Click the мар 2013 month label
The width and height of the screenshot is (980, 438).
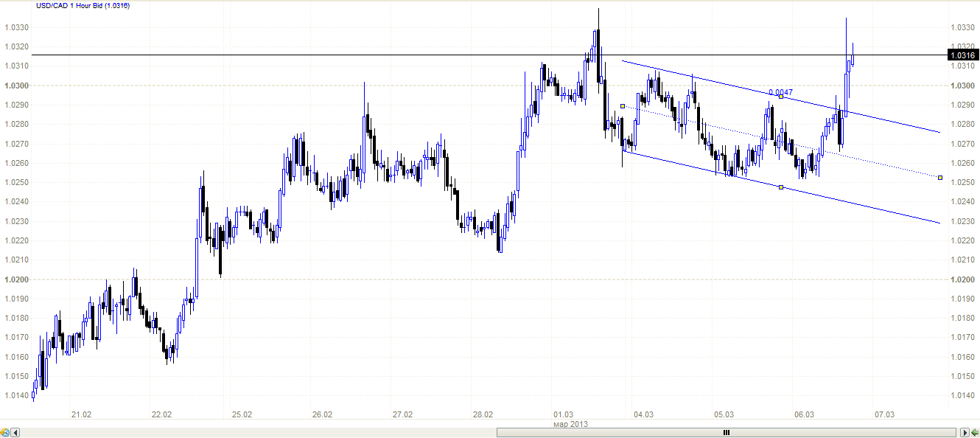pos(570,425)
